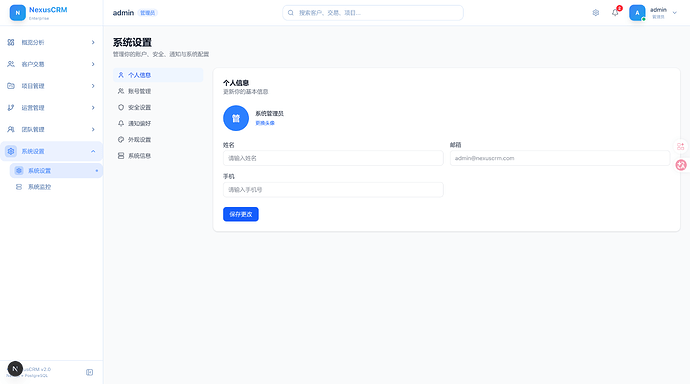690x384 pixels.
Task: Click the 系统管理员 name text
Action: coord(269,113)
